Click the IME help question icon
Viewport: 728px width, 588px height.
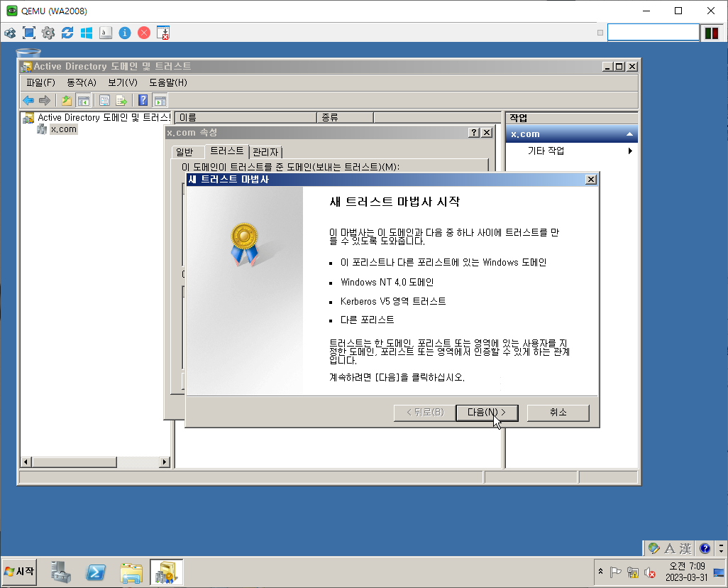[705, 548]
